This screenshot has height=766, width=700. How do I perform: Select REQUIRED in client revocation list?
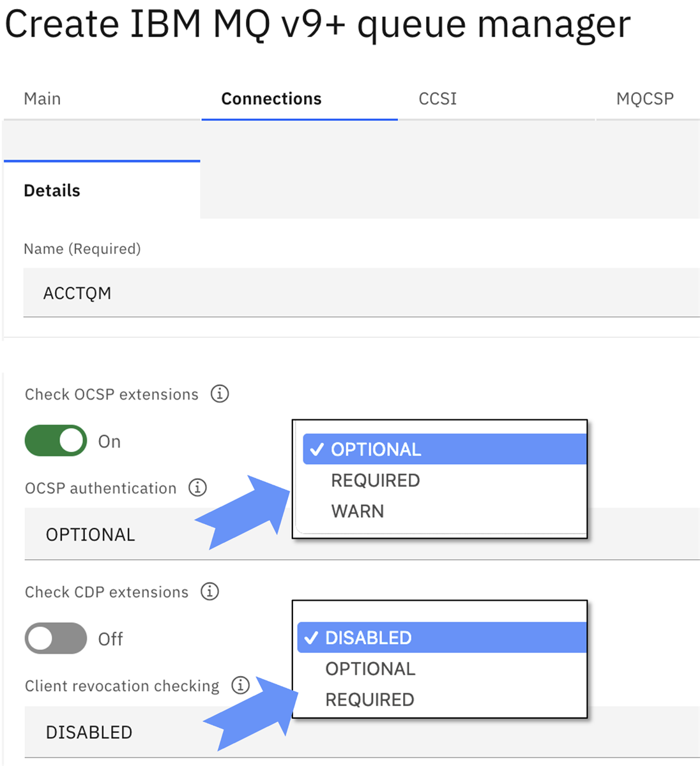pyautogui.click(x=370, y=700)
